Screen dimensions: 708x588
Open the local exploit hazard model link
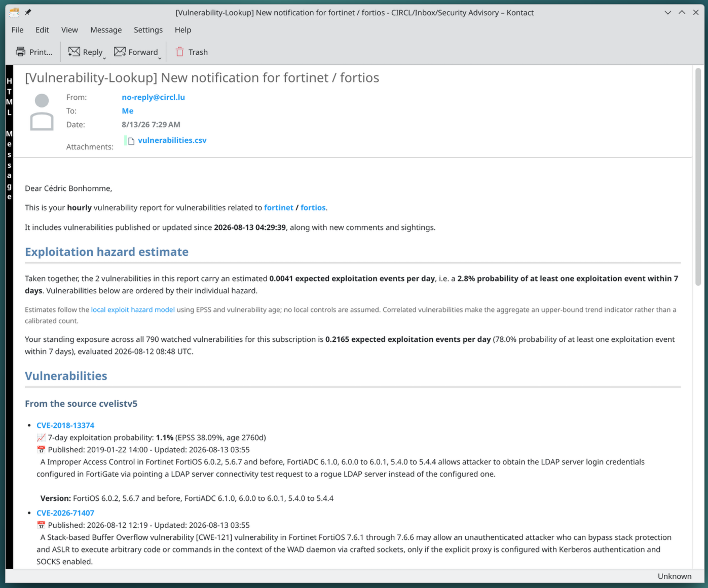pos(133,309)
